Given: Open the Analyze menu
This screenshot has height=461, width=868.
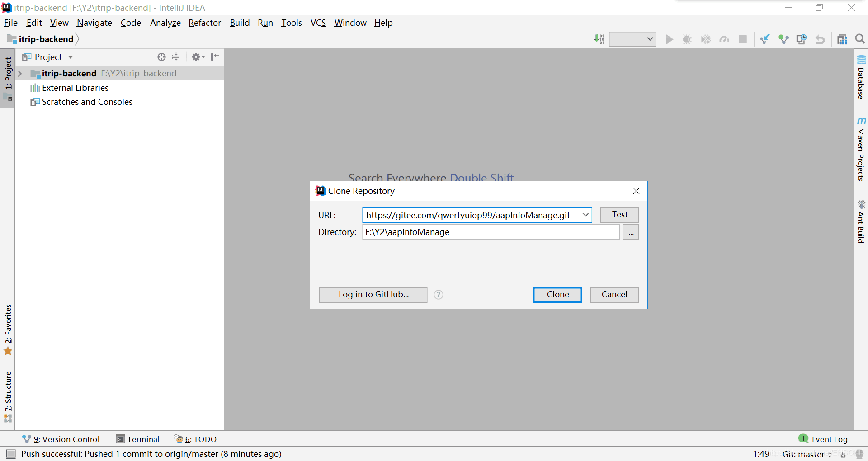Looking at the screenshot, I should click(x=165, y=23).
